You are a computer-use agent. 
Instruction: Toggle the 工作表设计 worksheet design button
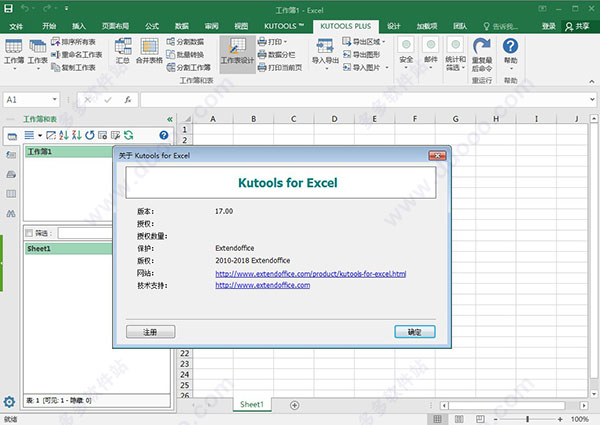tap(237, 54)
